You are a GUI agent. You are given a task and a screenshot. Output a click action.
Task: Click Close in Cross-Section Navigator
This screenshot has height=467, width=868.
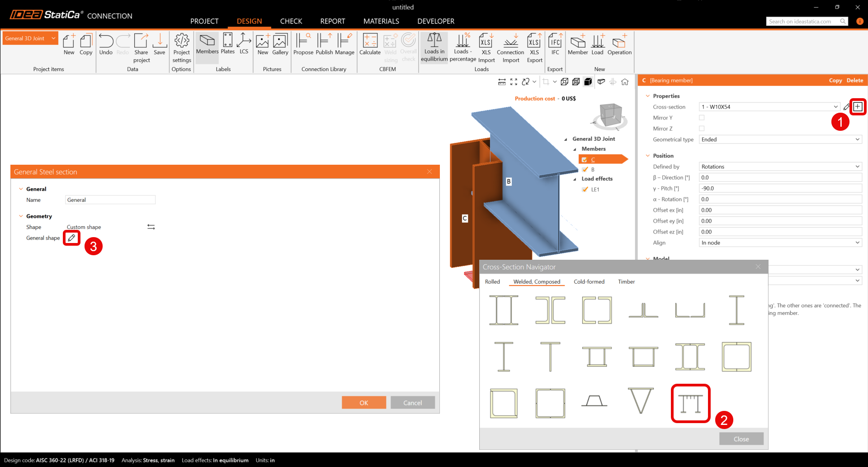[x=741, y=439]
